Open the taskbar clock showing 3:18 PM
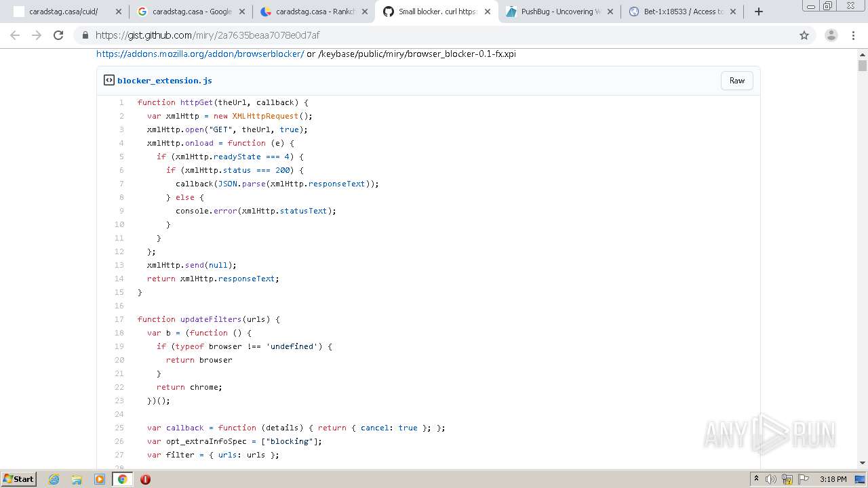This screenshot has width=868, height=488. click(833, 479)
